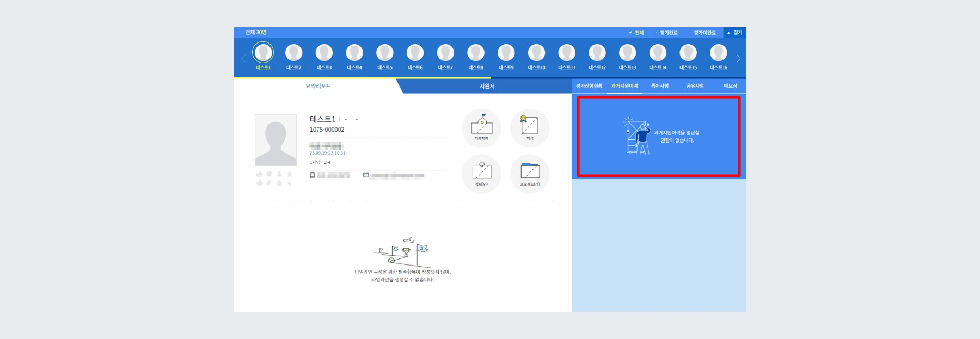The width and height of the screenshot is (980, 339).
Task: Show next applicants with right arrow
Action: click(738, 58)
